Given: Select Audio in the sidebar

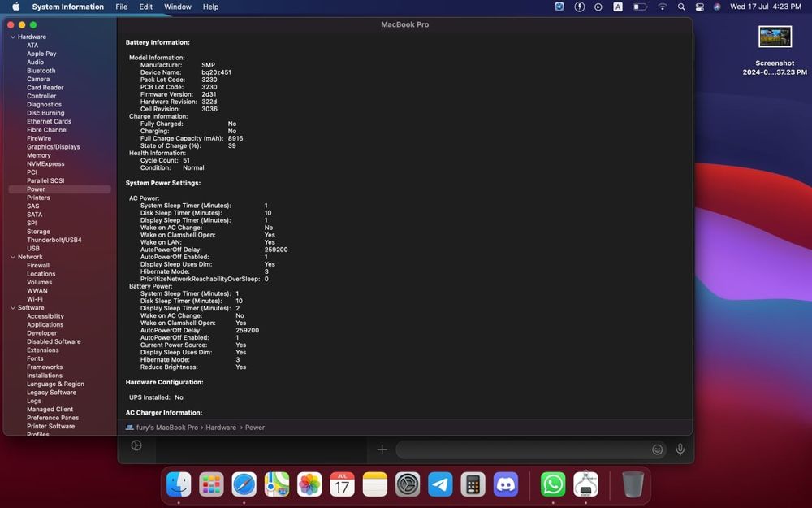Looking at the screenshot, I should point(35,63).
